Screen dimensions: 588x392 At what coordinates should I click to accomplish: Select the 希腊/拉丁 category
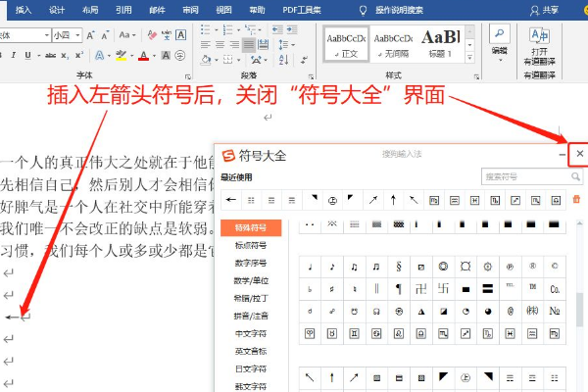[x=251, y=298]
